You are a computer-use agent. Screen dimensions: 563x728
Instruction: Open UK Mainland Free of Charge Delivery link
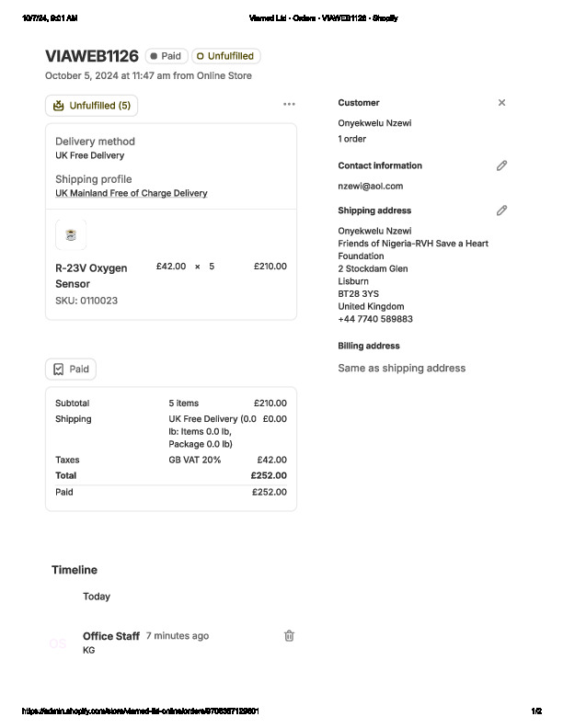pos(131,193)
